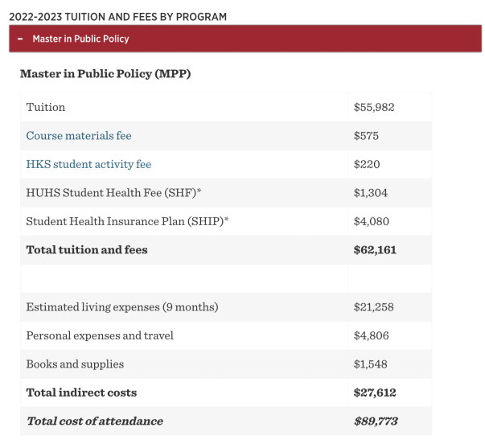485x448 pixels.
Task: Click the $89,773 total cost of attendance
Action: [376, 421]
